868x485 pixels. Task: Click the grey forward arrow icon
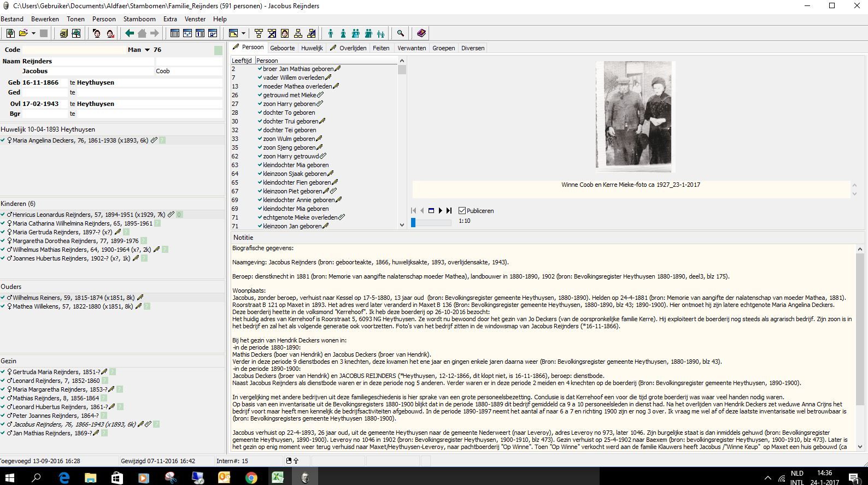tap(155, 33)
